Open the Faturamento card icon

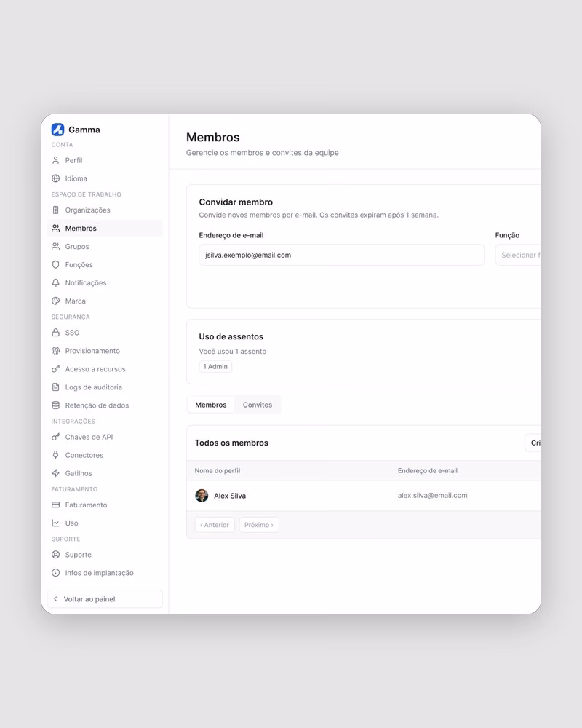pyautogui.click(x=56, y=505)
